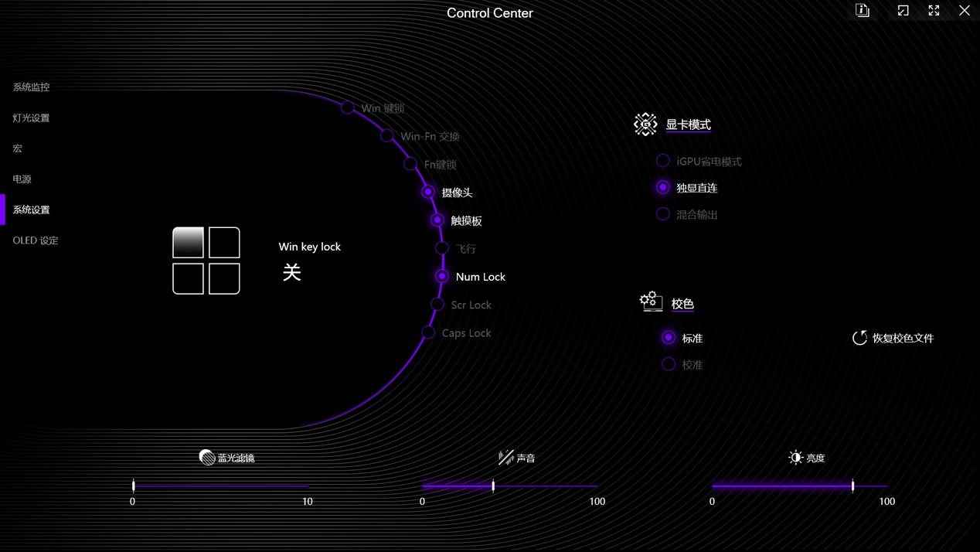980x552 pixels.
Task: Toggle the 摄像头 camera option
Action: click(428, 192)
